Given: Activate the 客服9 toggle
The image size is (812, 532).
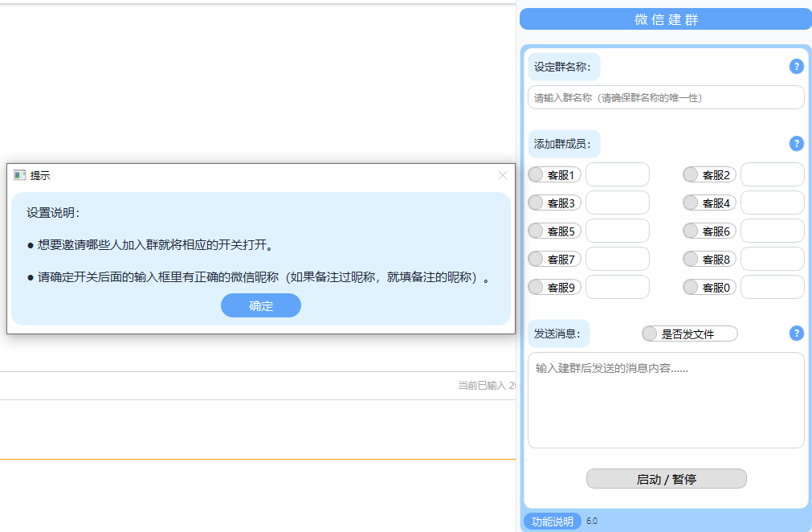Looking at the screenshot, I should click(554, 286).
